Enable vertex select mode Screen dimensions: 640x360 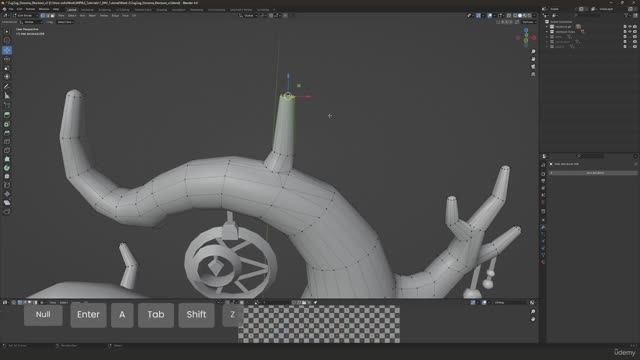pos(43,16)
